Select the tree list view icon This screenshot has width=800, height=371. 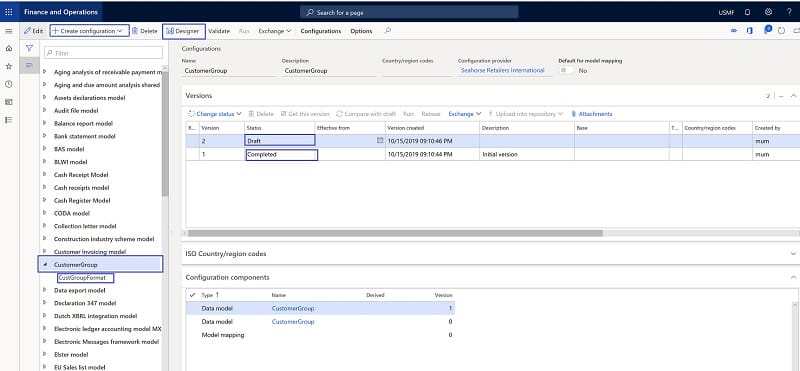pyautogui.click(x=30, y=65)
